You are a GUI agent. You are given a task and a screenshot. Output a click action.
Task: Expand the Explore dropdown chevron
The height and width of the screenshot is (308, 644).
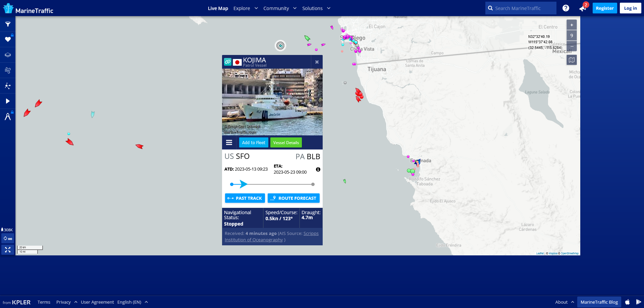click(256, 8)
